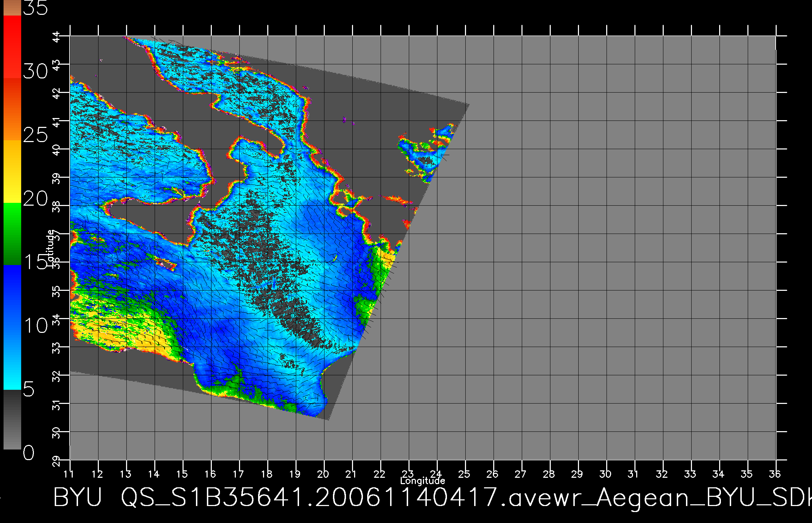Click longitude tick label 16
812x523 pixels.
coord(210,474)
